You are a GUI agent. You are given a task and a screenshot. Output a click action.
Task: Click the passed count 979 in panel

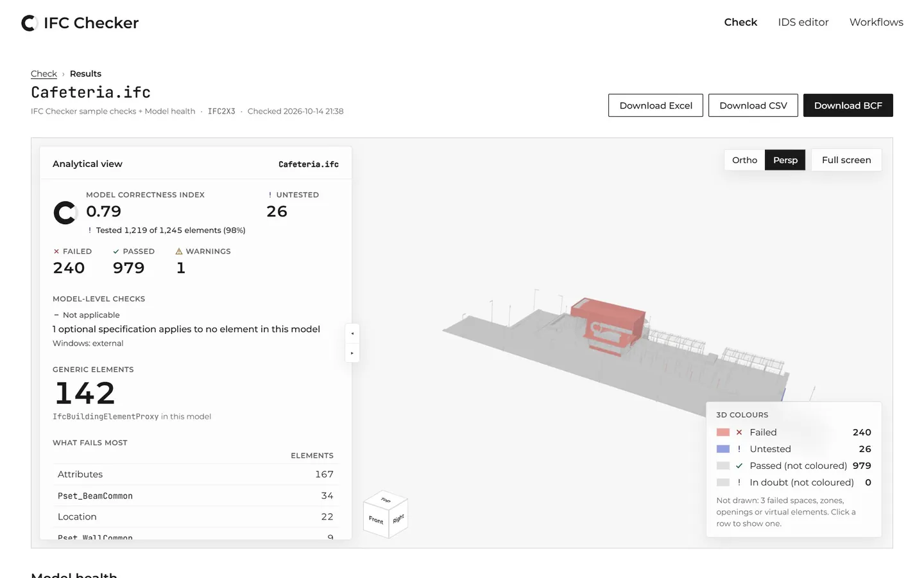click(x=129, y=268)
